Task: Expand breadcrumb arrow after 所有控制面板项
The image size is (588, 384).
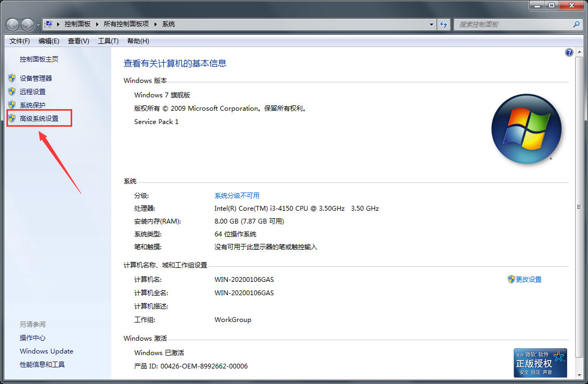Action: click(x=156, y=25)
